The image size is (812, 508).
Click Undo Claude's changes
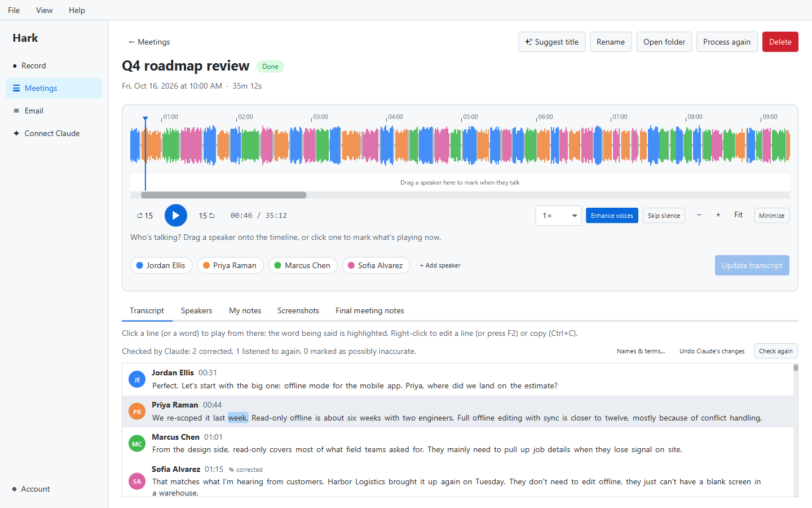tap(712, 351)
